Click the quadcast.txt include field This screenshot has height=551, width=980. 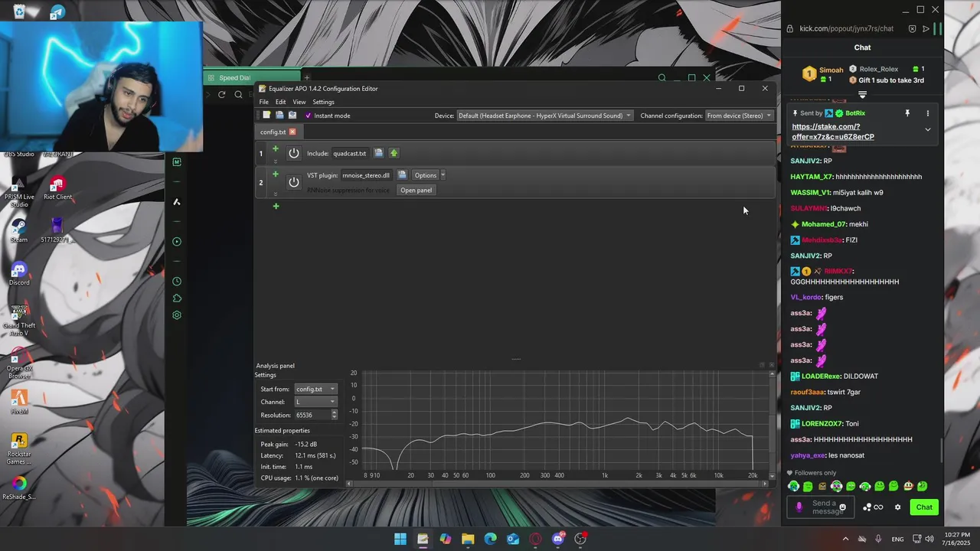point(350,153)
